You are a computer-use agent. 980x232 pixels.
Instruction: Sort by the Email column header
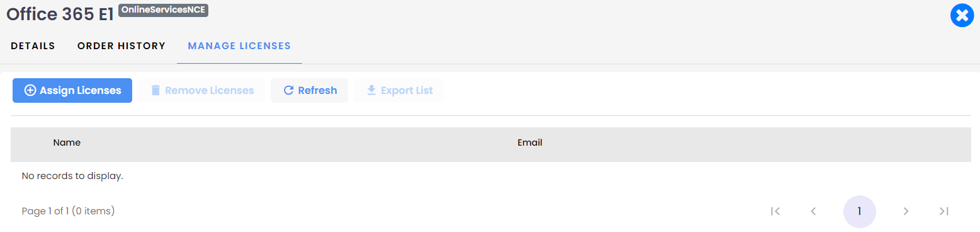click(x=530, y=142)
